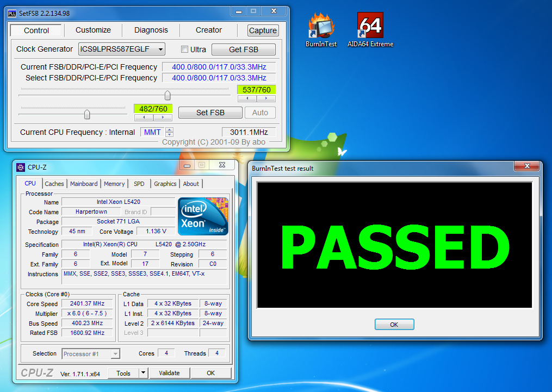552x392 pixels.
Task: Open the AIDA64 Extreme desktop shortcut
Action: coord(370,30)
